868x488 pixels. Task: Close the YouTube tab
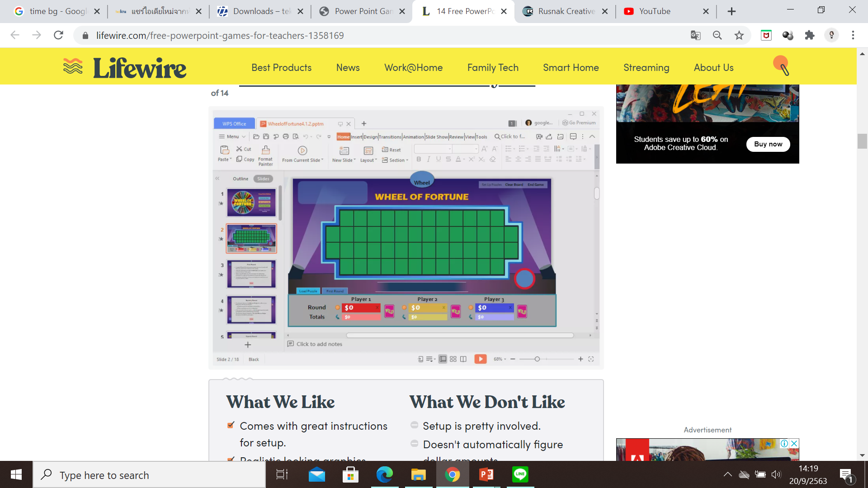point(706,11)
